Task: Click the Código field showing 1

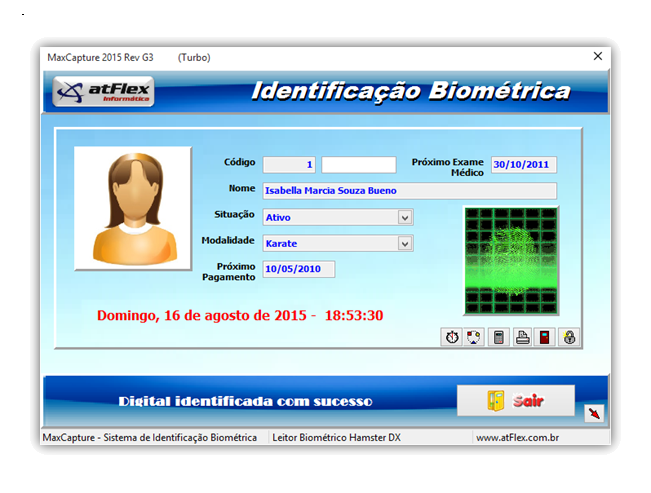Action: [x=289, y=165]
